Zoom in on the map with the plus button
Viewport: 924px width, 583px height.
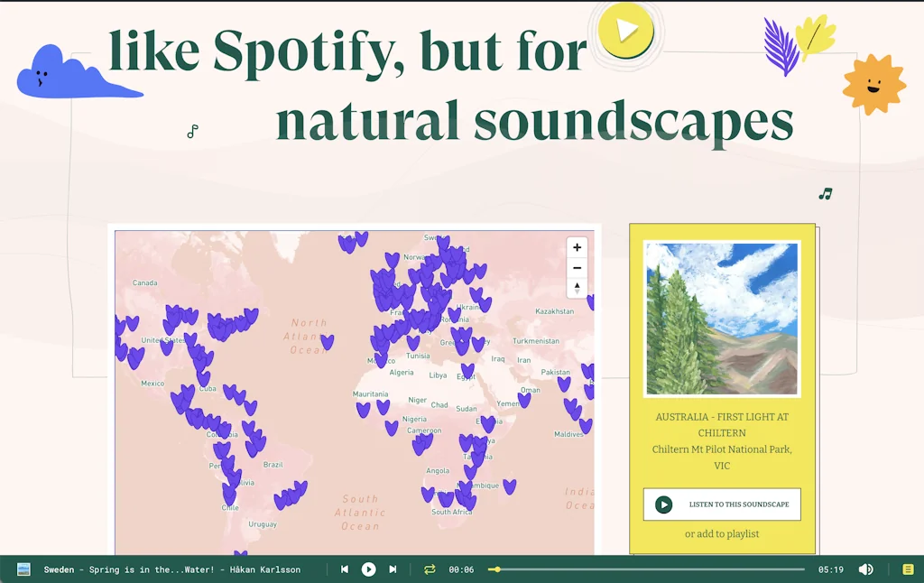coord(577,246)
